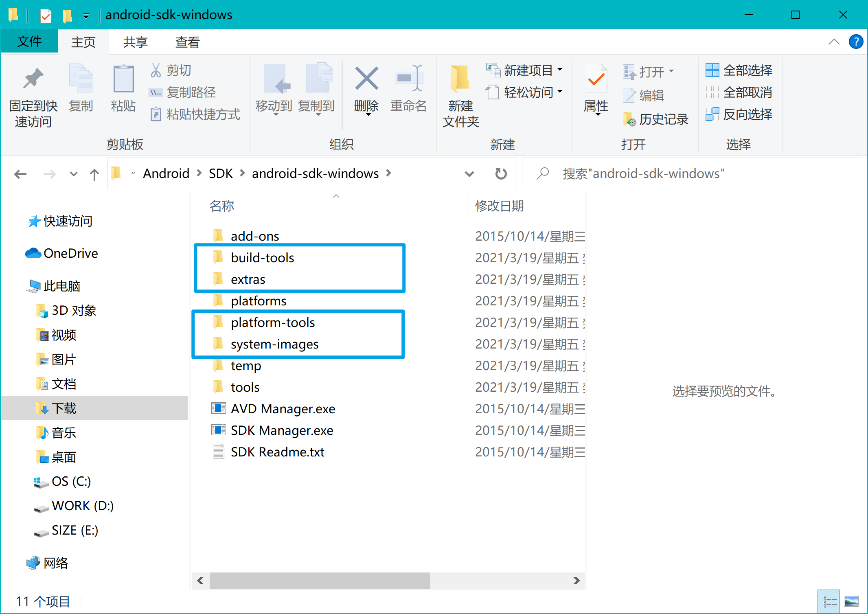868x614 pixels.
Task: Switch to the large icons view in the status bar
Action: click(x=851, y=601)
